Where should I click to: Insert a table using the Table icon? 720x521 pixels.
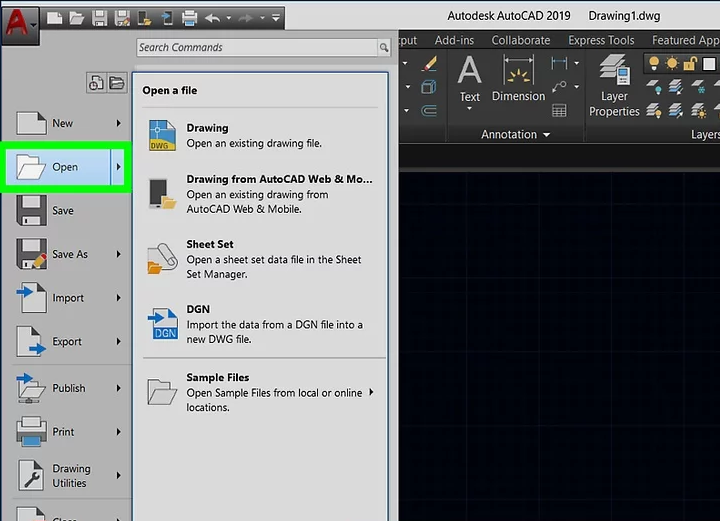pyautogui.click(x=560, y=110)
